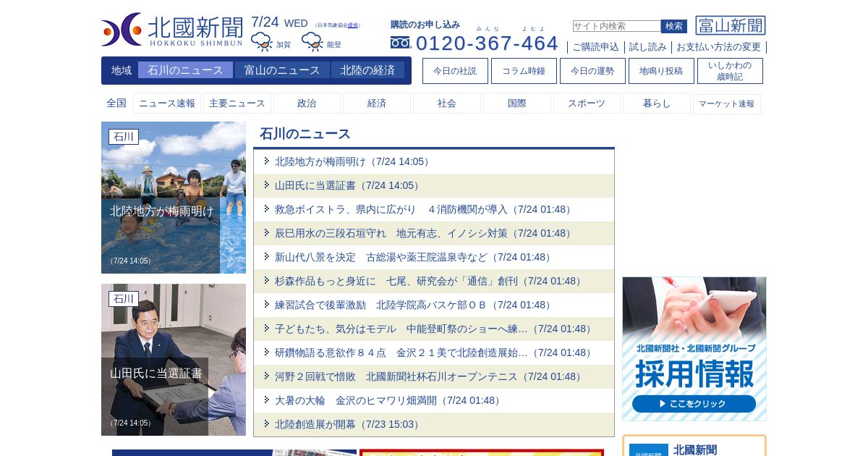Click the ここをクリック banner button
The image size is (868, 456).
(x=694, y=404)
